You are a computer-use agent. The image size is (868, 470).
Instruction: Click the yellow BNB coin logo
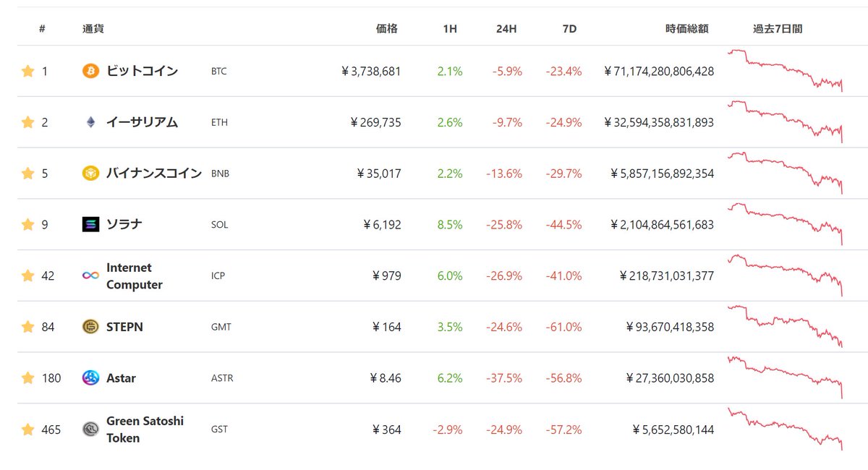tap(90, 174)
